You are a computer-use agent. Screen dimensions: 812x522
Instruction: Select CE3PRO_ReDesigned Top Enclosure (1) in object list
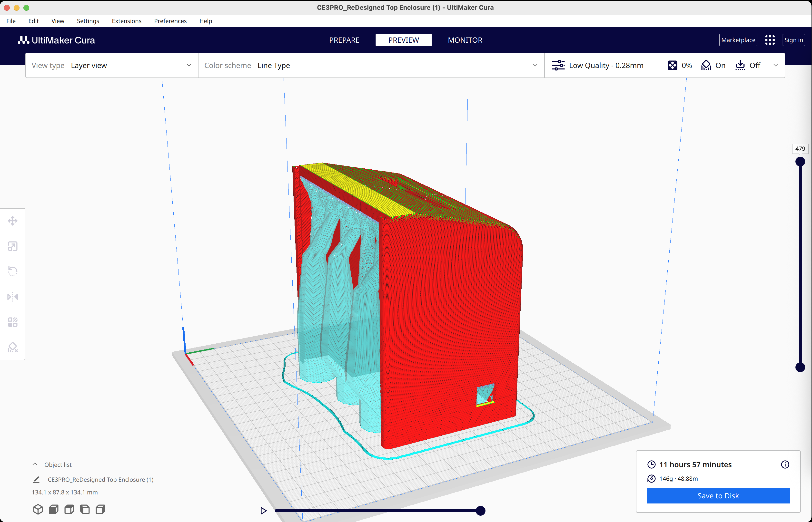tap(100, 480)
